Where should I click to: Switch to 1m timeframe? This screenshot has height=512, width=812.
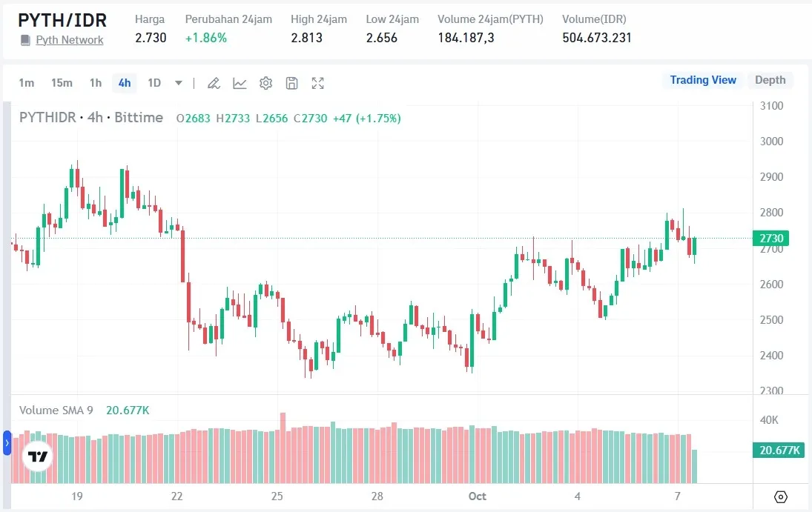tap(26, 83)
